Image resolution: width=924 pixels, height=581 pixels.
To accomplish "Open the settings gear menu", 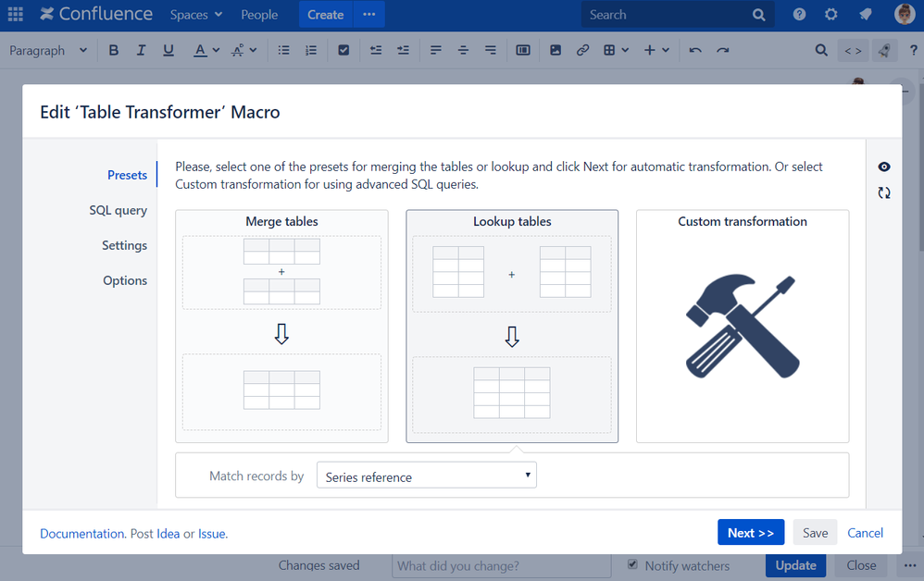I will click(x=830, y=14).
